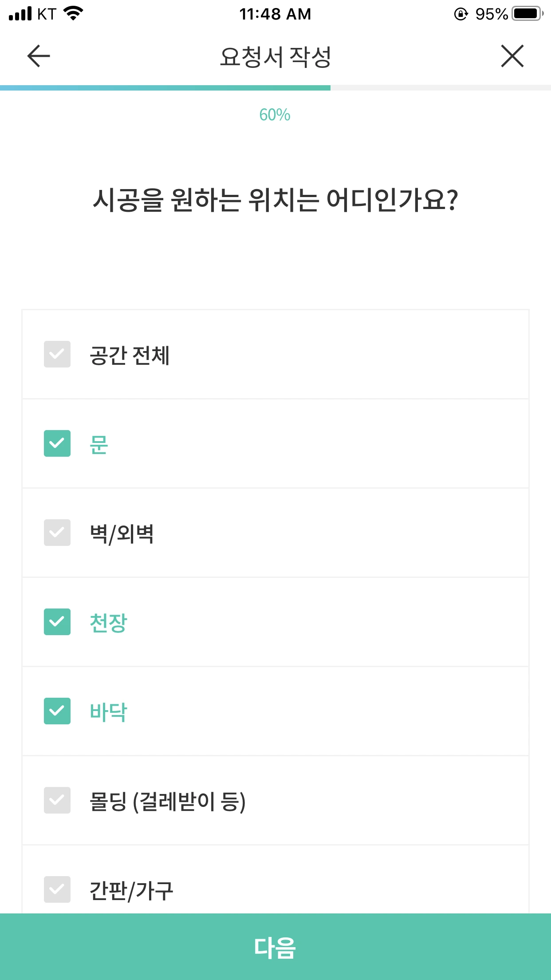Viewport: 551px width, 980px height.
Task: Tap the green 천장 label
Action: coord(108,623)
